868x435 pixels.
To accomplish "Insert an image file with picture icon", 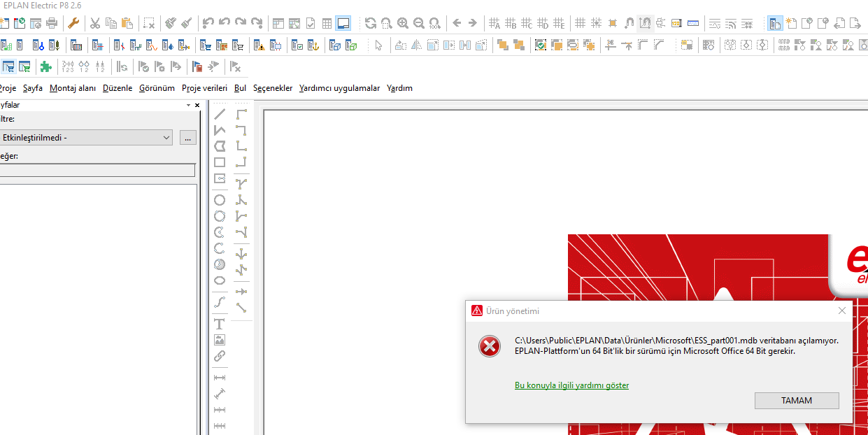I will click(220, 340).
